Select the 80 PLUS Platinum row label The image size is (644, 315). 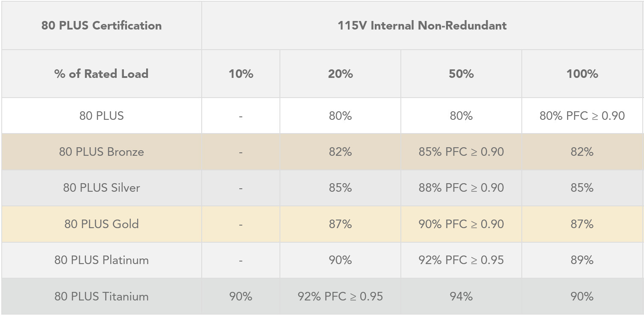pos(102,260)
